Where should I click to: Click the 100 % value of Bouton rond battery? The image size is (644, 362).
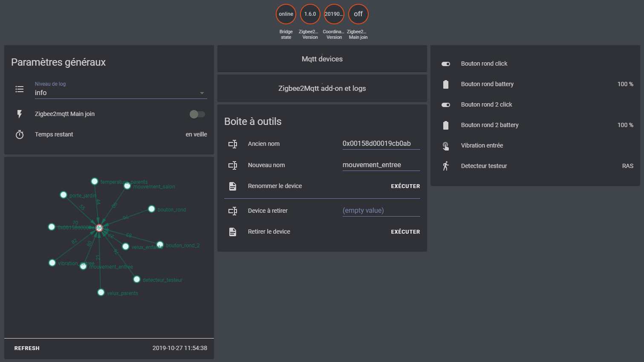625,84
